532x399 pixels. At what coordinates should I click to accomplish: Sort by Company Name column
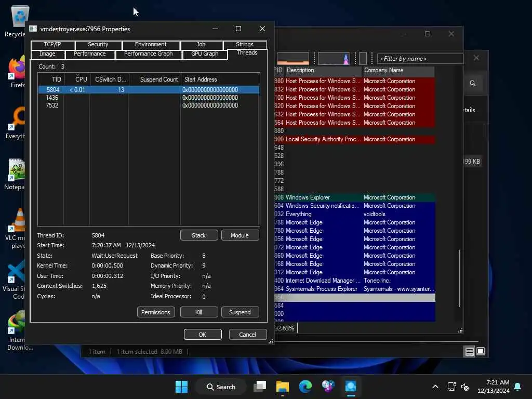[398, 70]
